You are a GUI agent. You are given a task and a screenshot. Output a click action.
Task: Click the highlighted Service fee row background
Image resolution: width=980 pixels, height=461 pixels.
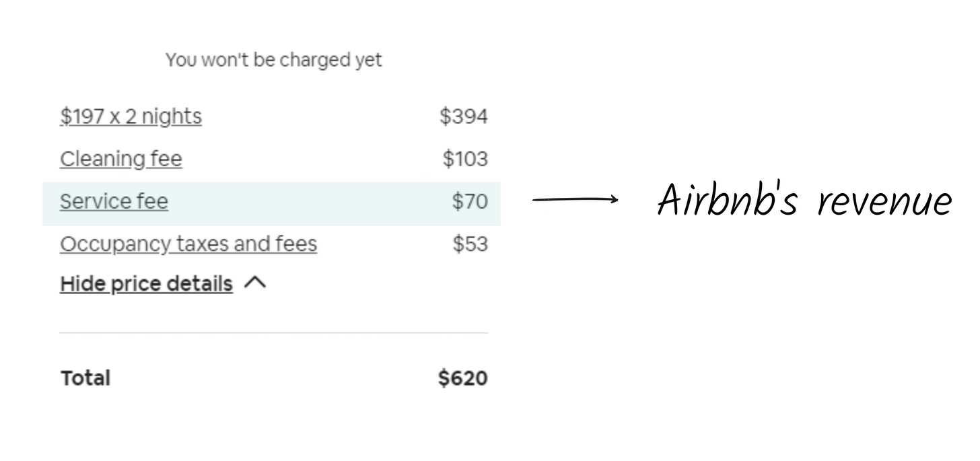[x=272, y=203]
